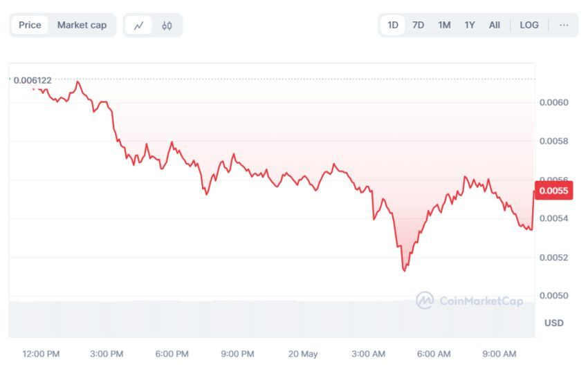Click the CoinMarketCap watermark logo
Image resolution: width=588 pixels, height=371 pixels.
469,301
